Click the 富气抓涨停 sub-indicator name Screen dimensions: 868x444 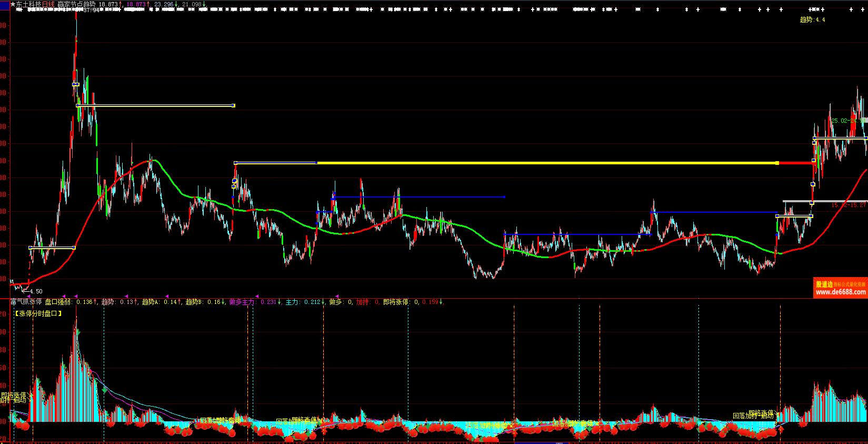click(x=26, y=302)
